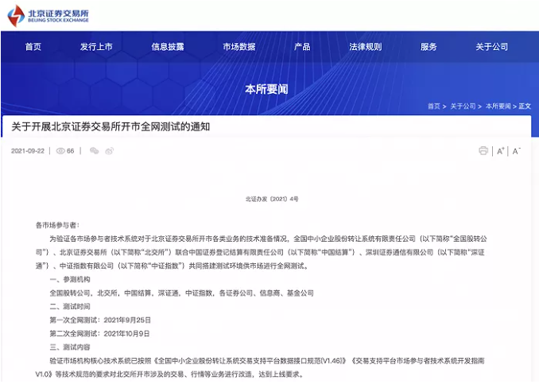Click the heading 一、参测机构

point(70,279)
